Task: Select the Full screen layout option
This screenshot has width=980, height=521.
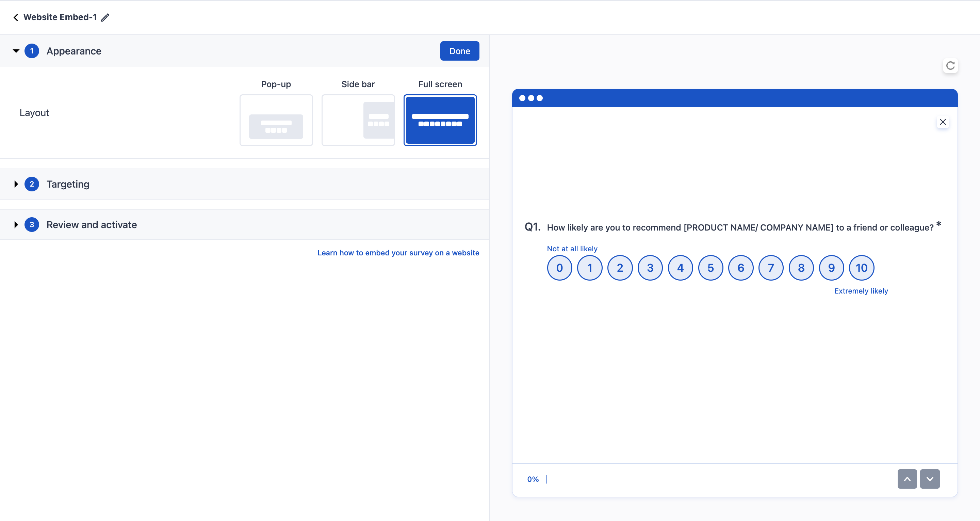Action: (x=440, y=120)
